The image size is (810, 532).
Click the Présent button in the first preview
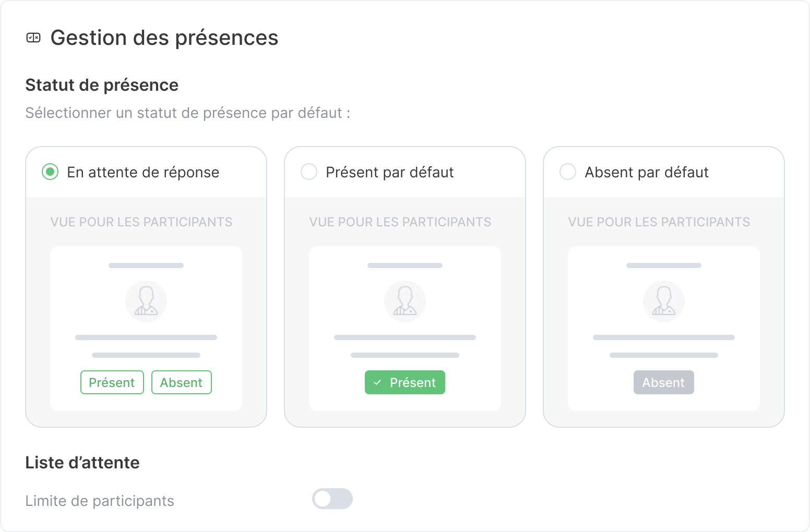(112, 382)
